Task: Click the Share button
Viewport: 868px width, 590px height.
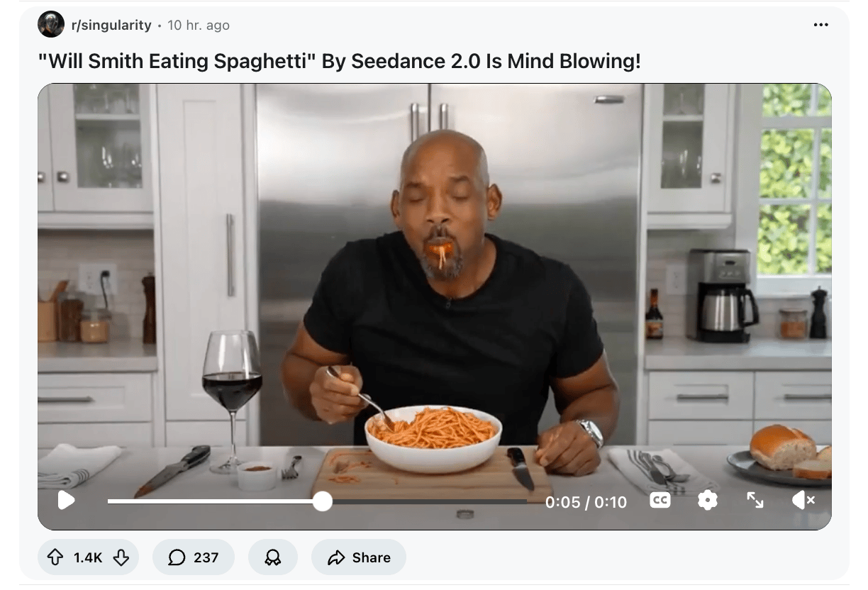Action: (359, 557)
